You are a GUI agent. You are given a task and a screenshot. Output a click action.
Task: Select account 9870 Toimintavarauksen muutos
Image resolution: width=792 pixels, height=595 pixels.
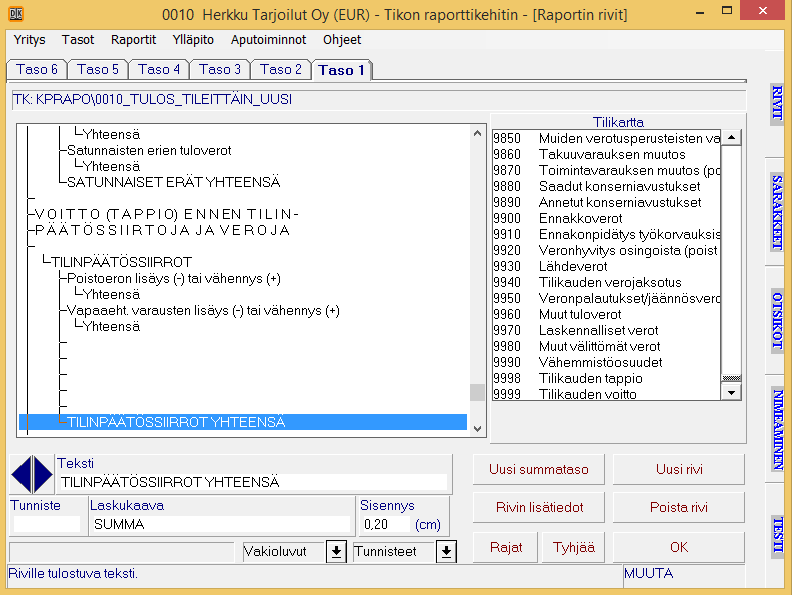pos(606,170)
